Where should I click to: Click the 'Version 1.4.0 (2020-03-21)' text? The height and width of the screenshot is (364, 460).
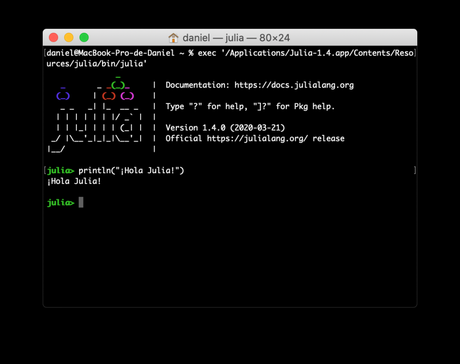225,128
